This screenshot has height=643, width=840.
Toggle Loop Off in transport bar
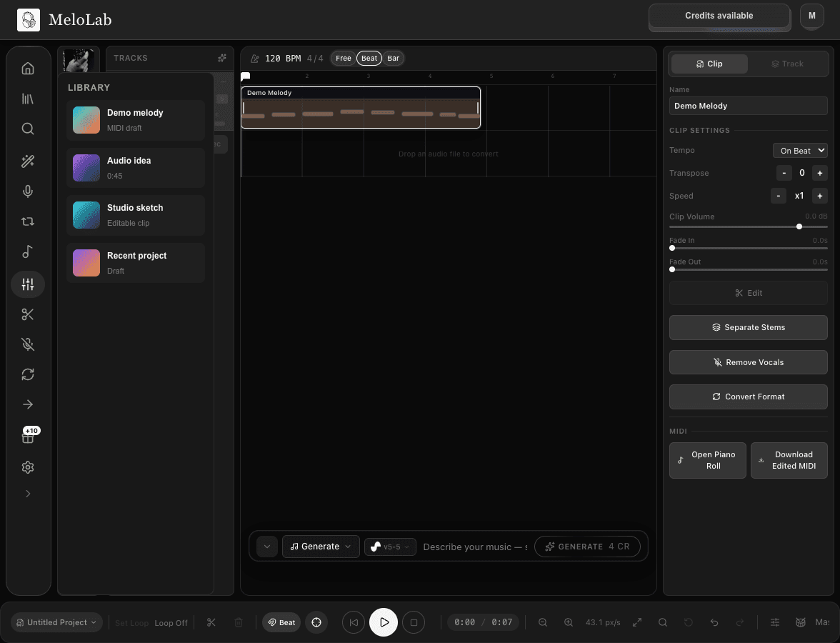click(171, 623)
